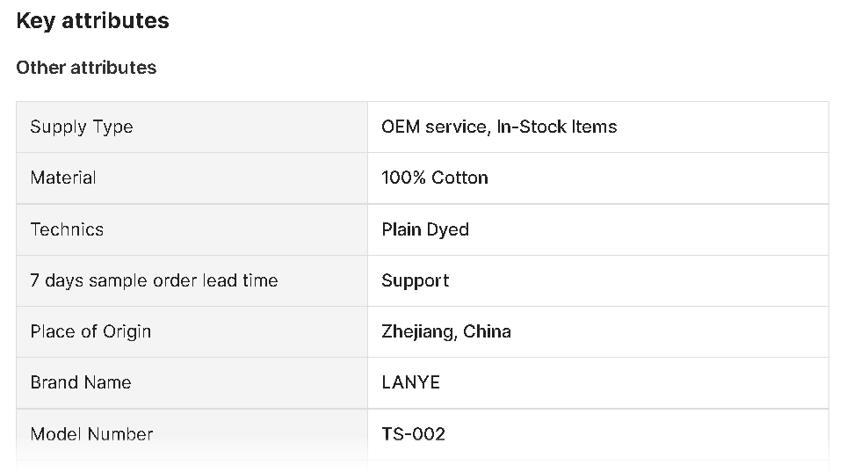
Task: Click the 100% Cotton value
Action: point(435,178)
